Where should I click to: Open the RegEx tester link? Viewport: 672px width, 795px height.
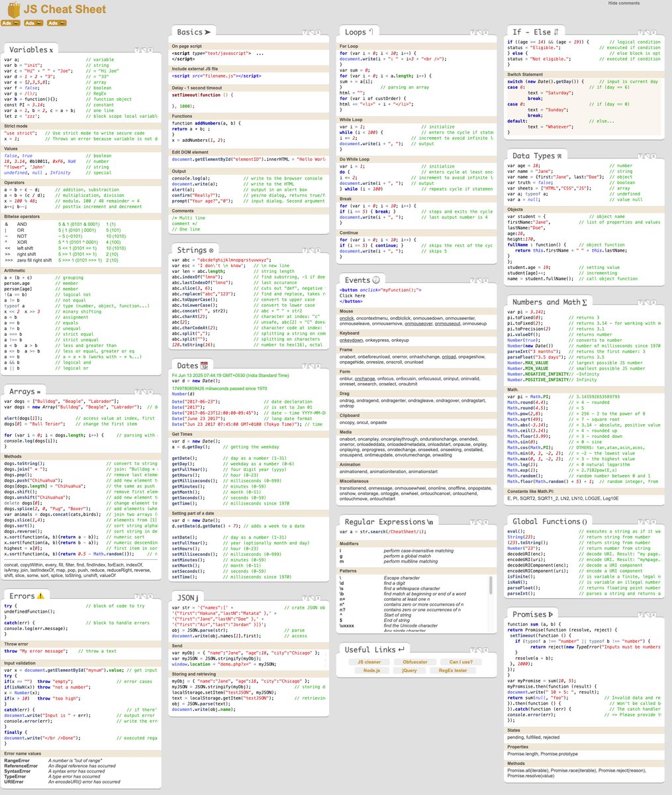453,670
